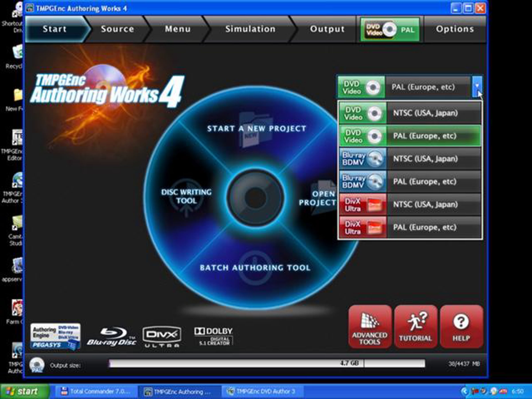This screenshot has height=399, width=532.
Task: Click the TMPGEnc Authoring Works title bar icon
Action: [x=30, y=8]
